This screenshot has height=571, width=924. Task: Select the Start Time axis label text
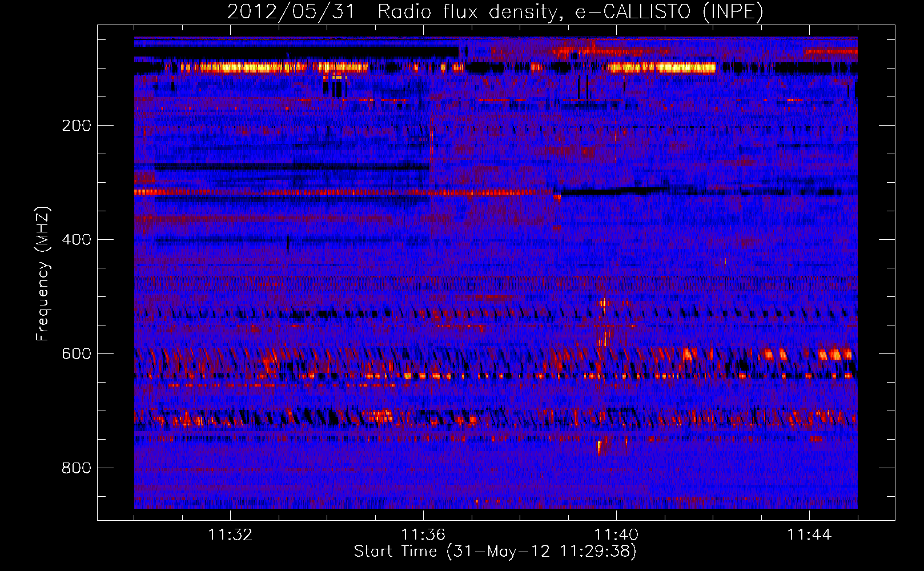click(495, 552)
